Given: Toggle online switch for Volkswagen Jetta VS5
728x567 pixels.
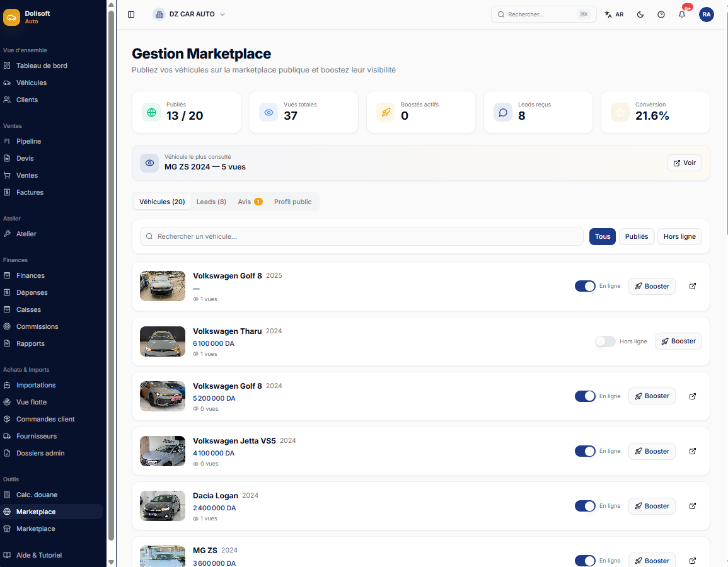Looking at the screenshot, I should [585, 452].
